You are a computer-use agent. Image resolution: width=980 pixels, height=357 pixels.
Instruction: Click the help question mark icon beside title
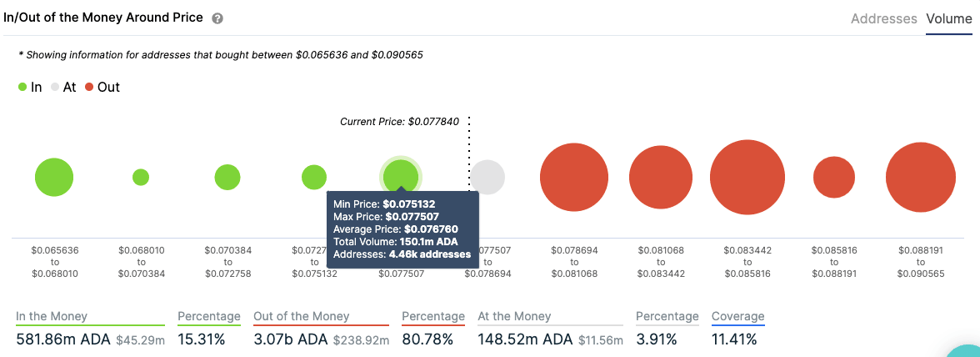point(217,18)
